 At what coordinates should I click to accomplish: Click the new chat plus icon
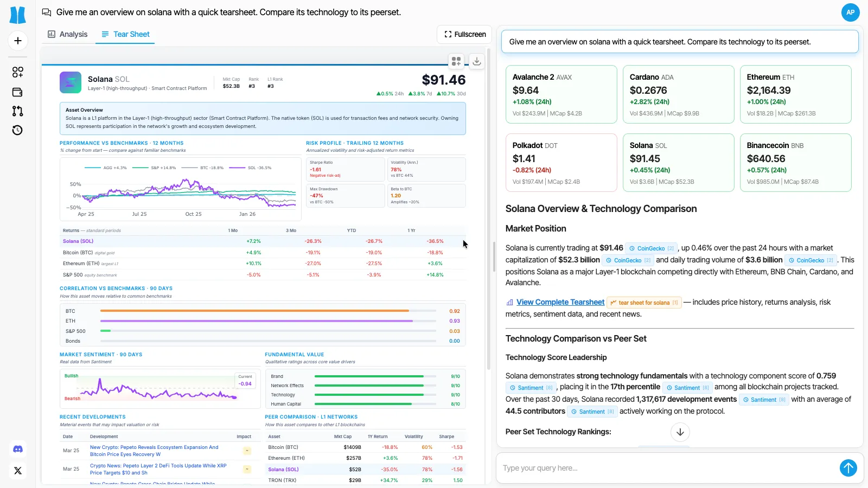(18, 41)
